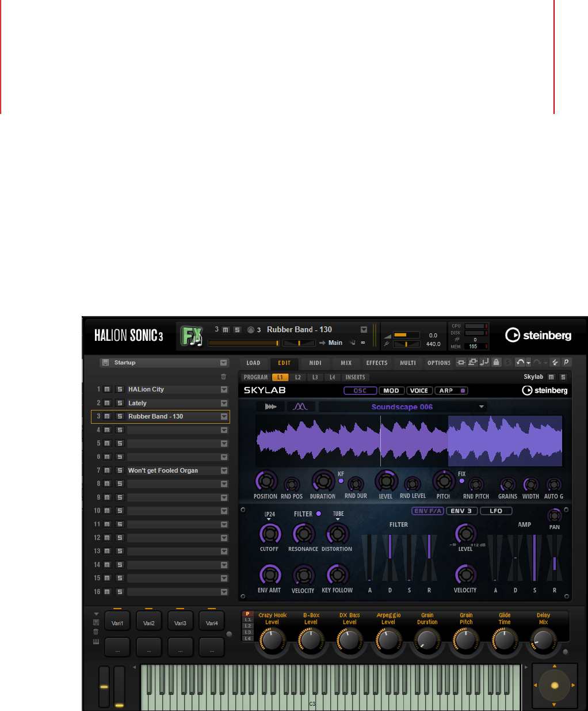
Task: Click the Steinberg logo in top bar
Action: tap(539, 335)
